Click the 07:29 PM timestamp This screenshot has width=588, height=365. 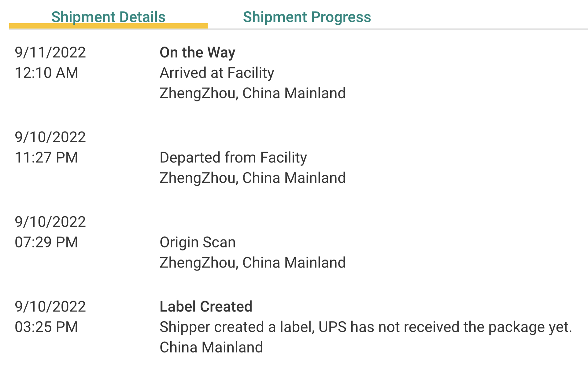click(x=46, y=242)
